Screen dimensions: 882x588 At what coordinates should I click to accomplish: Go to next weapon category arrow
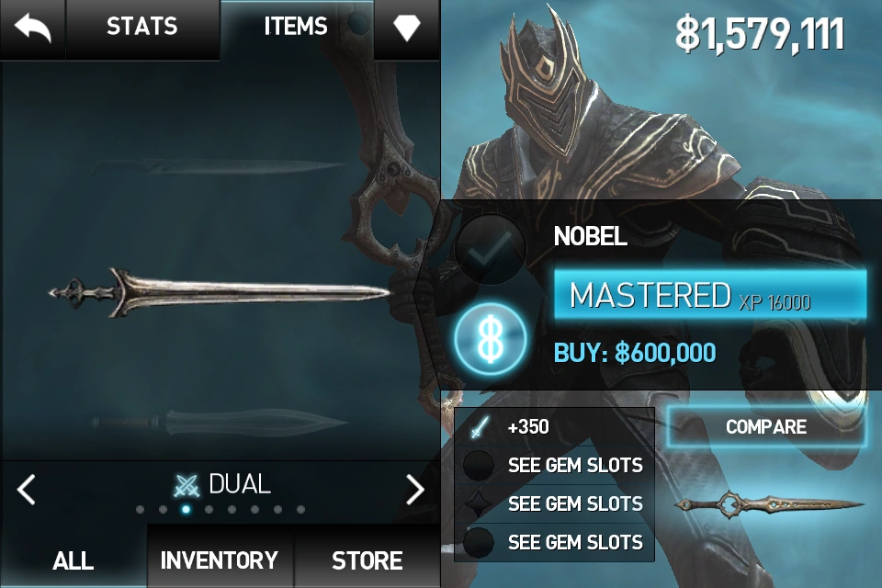[x=415, y=489]
